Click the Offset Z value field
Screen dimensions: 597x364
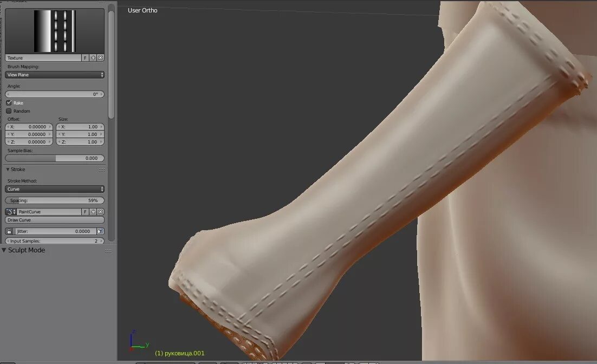tap(29, 141)
